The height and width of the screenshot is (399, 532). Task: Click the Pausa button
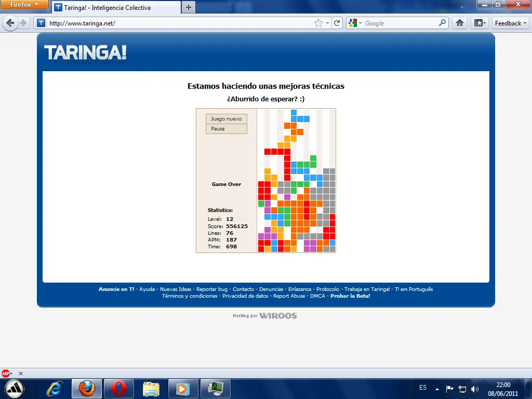click(x=227, y=129)
